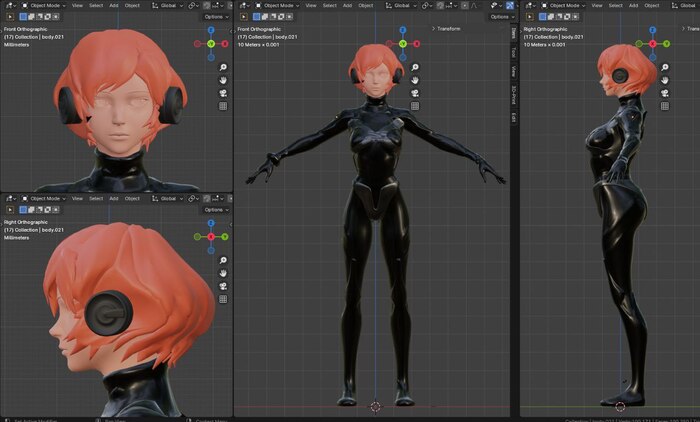Choose invert selection mode in top-left viewport

[x=47, y=17]
